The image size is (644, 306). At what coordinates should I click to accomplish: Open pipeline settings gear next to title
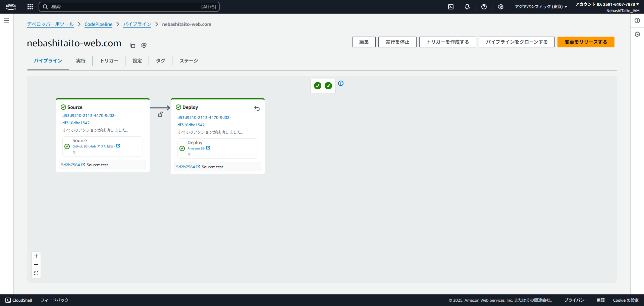pos(144,45)
